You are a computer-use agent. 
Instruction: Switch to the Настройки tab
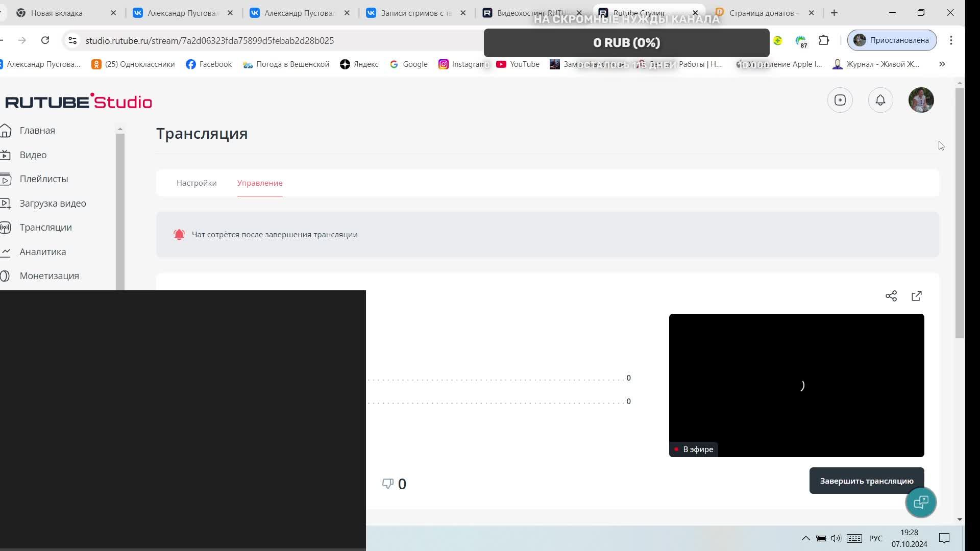(197, 183)
